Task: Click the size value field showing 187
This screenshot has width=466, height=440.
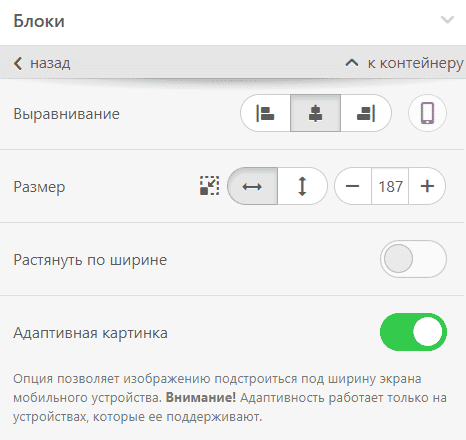Action: click(x=390, y=186)
